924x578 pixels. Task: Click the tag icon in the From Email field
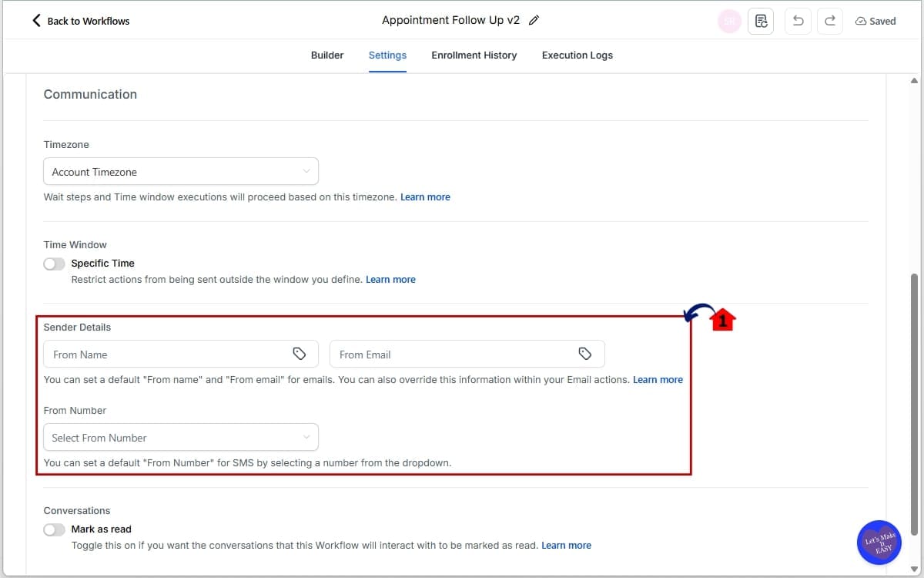coord(586,354)
